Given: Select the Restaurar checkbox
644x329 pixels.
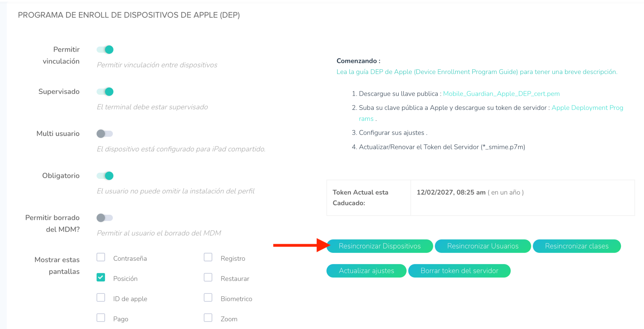Looking at the screenshot, I should pyautogui.click(x=208, y=277).
